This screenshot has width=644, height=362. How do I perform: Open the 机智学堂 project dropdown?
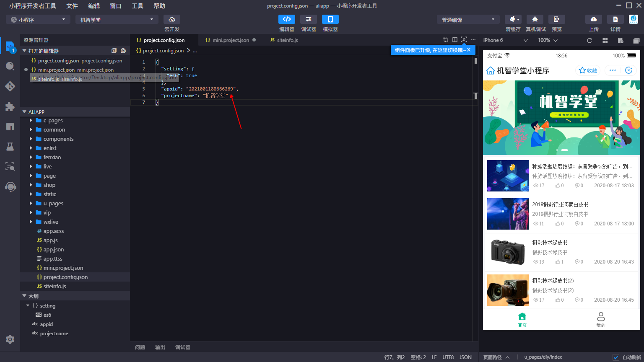[x=117, y=20]
